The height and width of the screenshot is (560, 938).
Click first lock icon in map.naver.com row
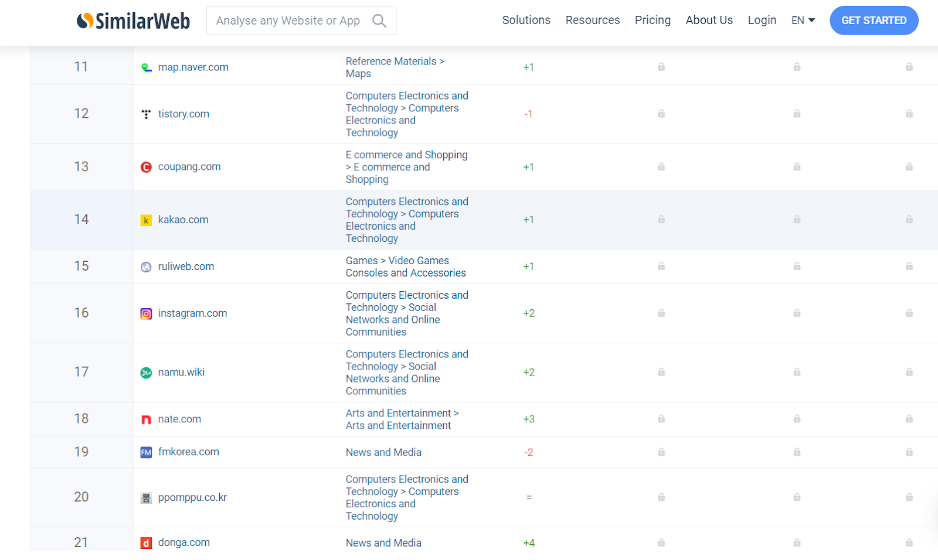(x=661, y=67)
